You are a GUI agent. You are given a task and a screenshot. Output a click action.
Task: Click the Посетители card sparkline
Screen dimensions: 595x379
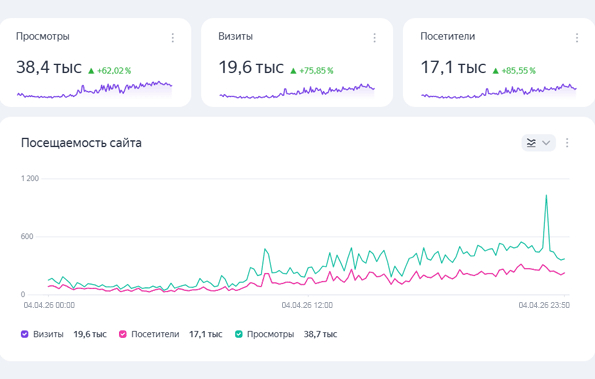pyautogui.click(x=499, y=91)
